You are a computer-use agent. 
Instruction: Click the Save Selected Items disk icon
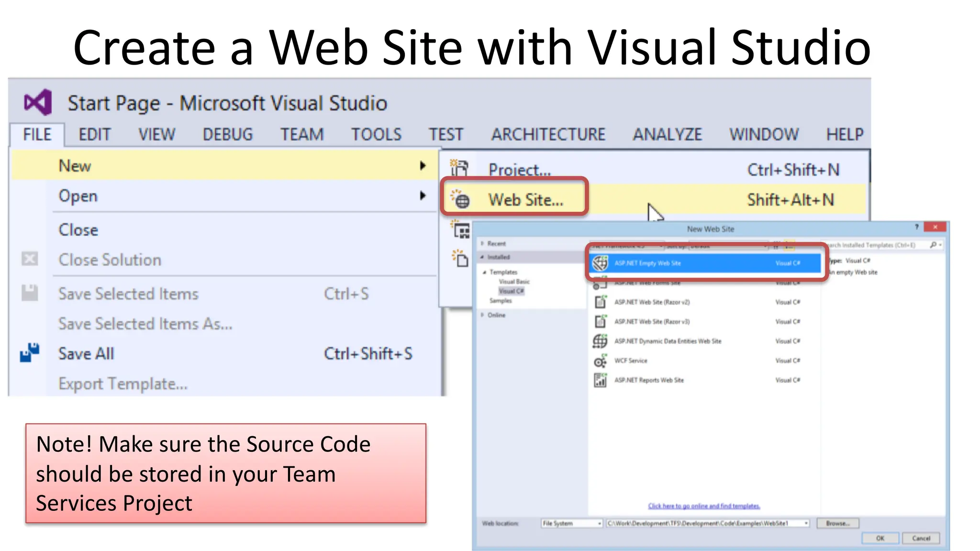(x=30, y=293)
